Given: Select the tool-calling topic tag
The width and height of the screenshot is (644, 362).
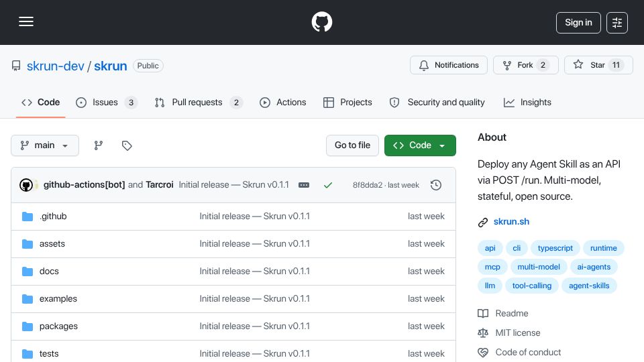Looking at the screenshot, I should 532,286.
